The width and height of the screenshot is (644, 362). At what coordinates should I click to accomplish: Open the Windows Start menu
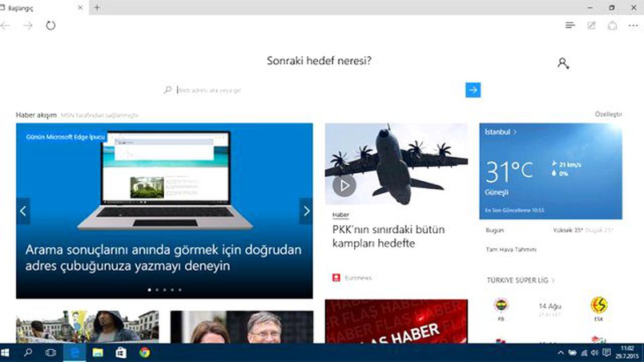[5, 352]
